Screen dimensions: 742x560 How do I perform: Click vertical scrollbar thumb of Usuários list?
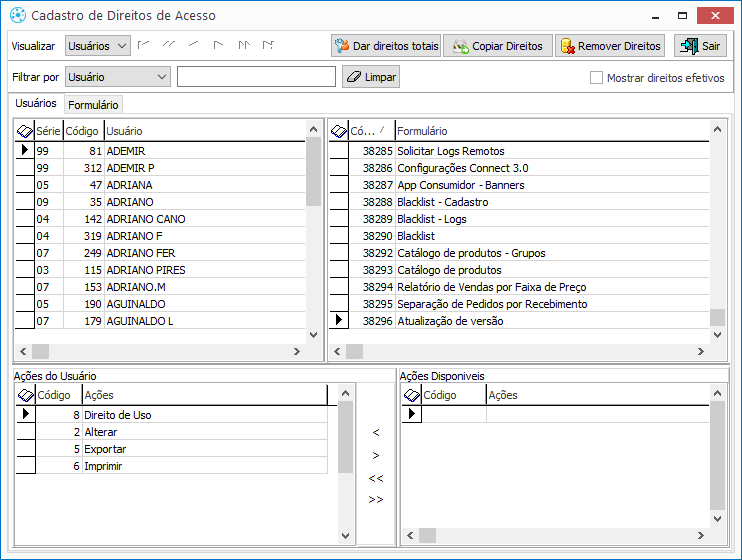(x=313, y=171)
